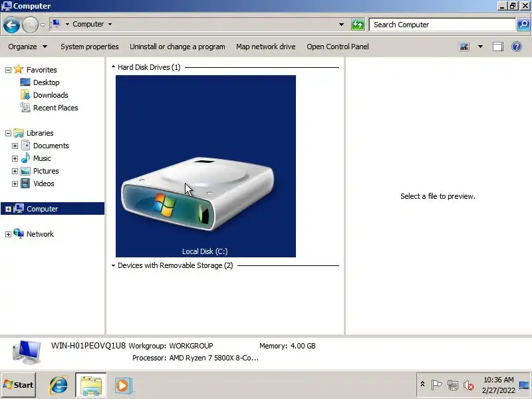
Task: Choose Uninstall or change a program
Action: point(178,47)
